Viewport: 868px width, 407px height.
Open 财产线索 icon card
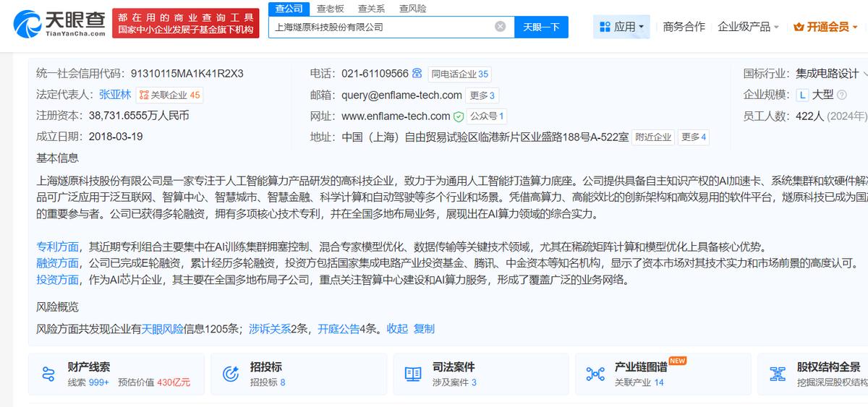[48, 374]
